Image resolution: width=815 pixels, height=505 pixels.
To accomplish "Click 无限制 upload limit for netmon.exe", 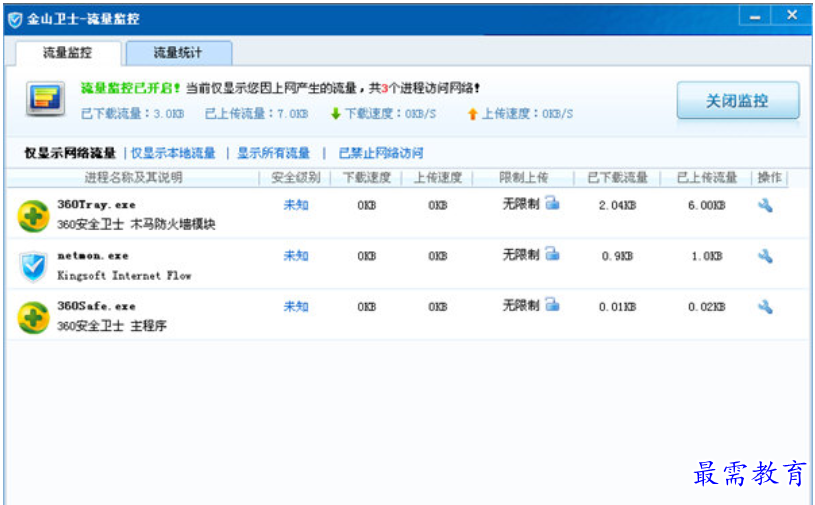I will 521,255.
